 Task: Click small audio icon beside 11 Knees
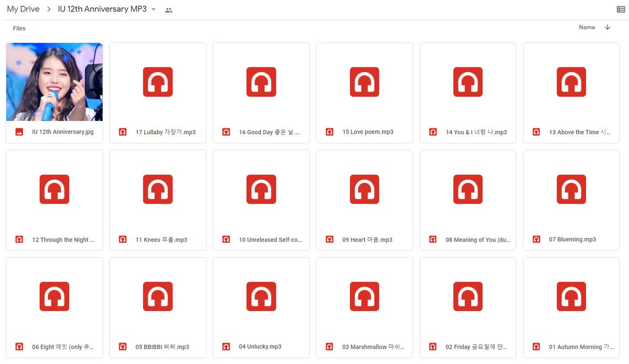123,239
